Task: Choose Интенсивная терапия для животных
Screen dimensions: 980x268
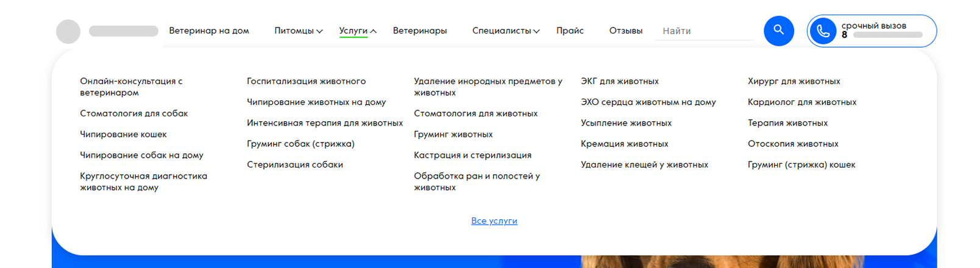Action: (325, 123)
